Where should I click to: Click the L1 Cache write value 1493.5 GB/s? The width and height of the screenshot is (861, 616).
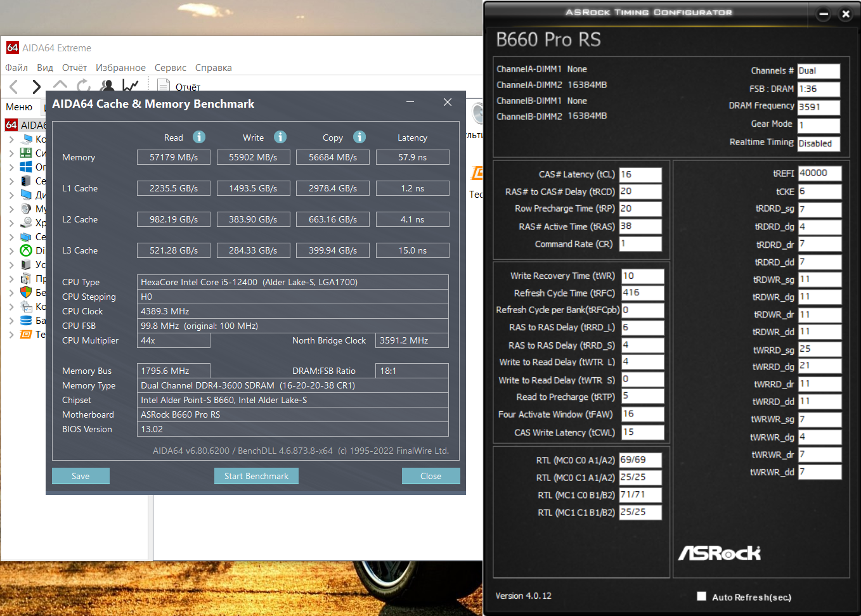[253, 188]
